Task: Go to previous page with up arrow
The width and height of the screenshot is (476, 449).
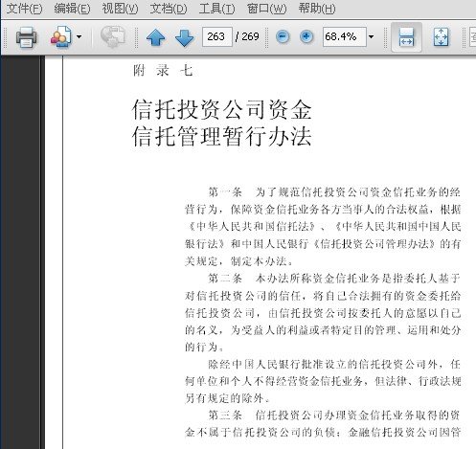Action: pyautogui.click(x=155, y=37)
